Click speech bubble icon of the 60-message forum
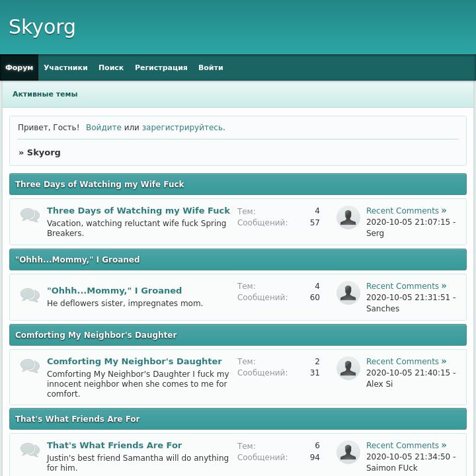The height and width of the screenshot is (476, 476). pyautogui.click(x=30, y=296)
